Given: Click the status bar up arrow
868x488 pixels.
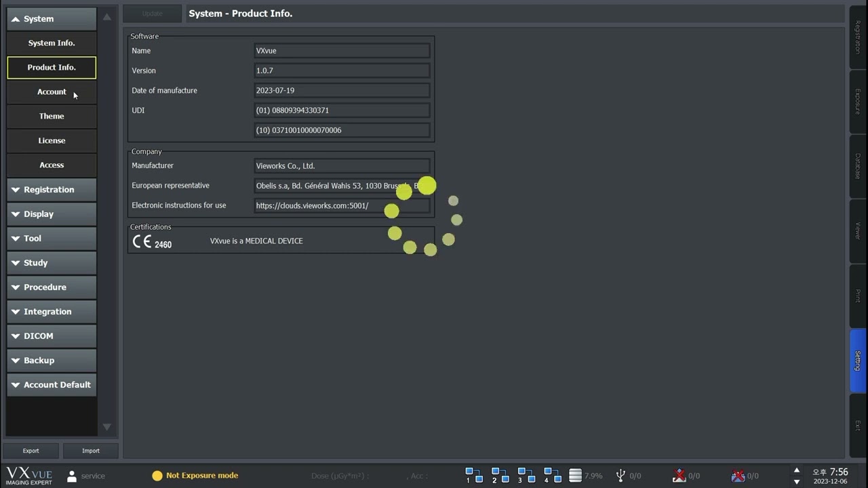Looking at the screenshot, I should click(797, 470).
